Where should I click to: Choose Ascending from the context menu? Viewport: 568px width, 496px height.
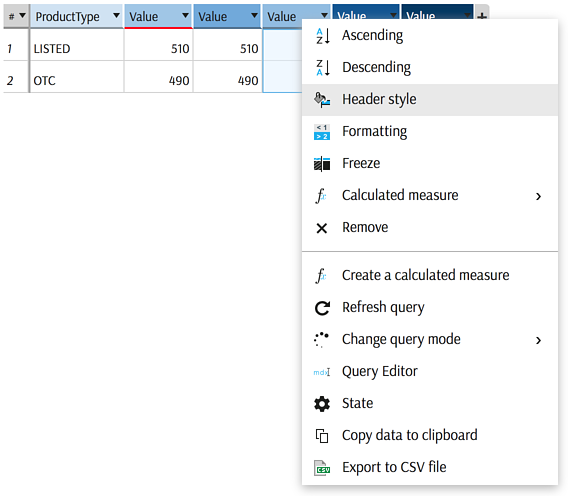(430, 36)
